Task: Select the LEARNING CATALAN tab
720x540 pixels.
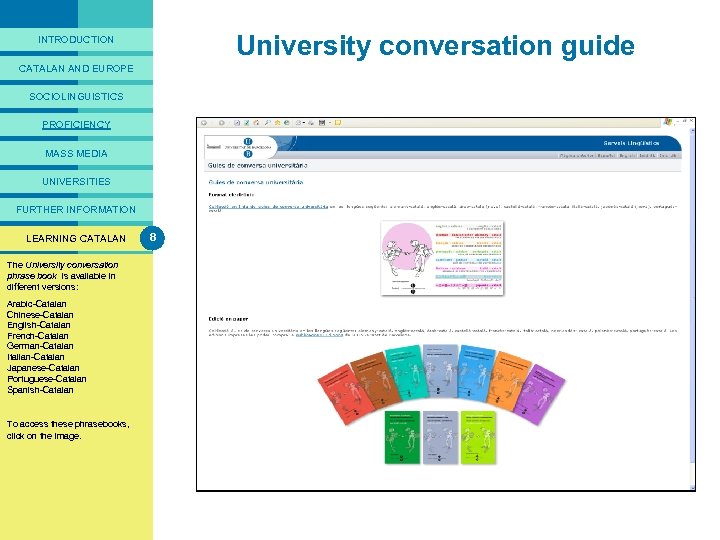Action: [76, 238]
